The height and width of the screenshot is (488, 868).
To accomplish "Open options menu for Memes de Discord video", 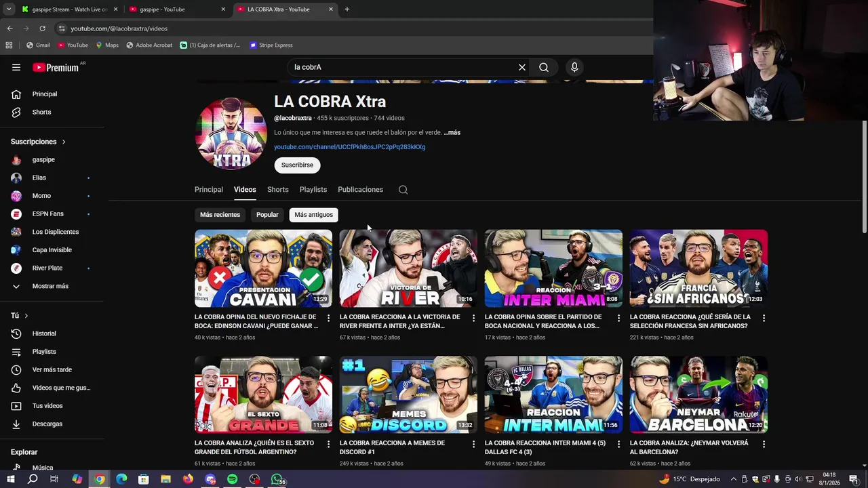I will click(474, 444).
